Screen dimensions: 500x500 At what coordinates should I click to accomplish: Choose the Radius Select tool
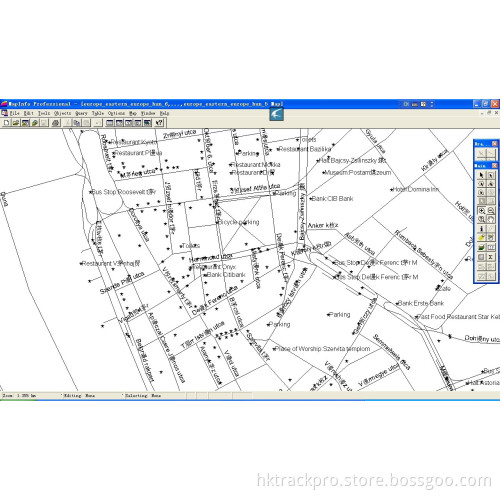(x=481, y=184)
